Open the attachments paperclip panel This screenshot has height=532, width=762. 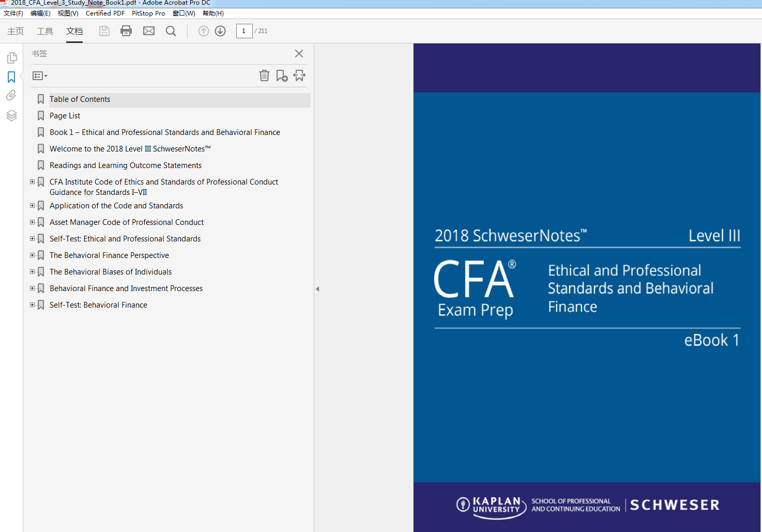click(11, 96)
